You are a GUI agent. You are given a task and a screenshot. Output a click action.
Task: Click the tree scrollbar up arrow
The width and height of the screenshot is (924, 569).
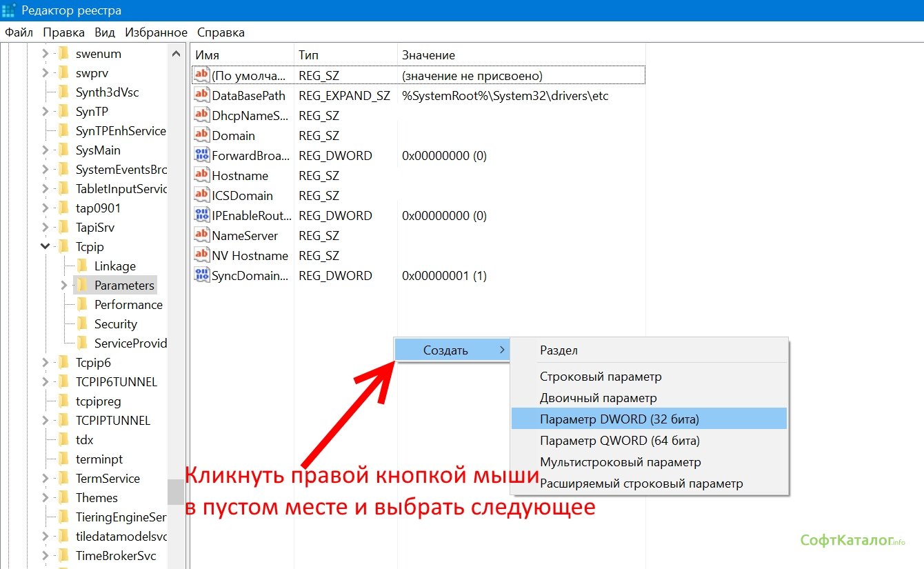177,53
